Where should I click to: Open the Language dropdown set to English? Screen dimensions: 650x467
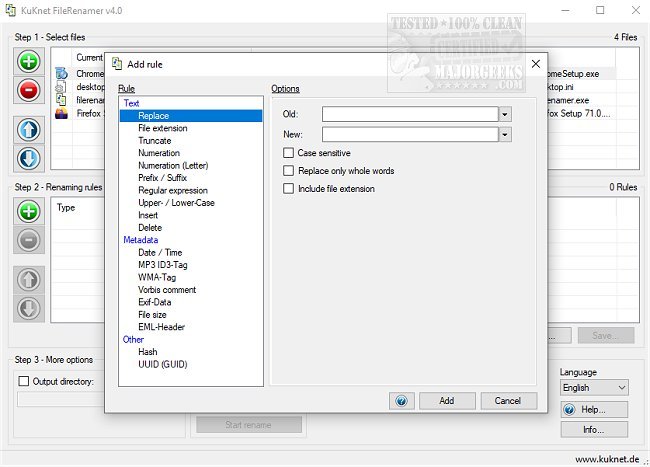pos(594,388)
